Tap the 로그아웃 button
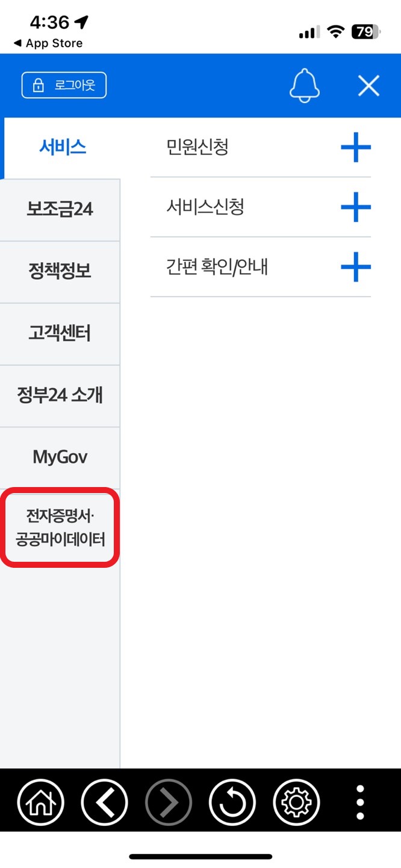Screen dimensions: 401x868 [x=64, y=85]
